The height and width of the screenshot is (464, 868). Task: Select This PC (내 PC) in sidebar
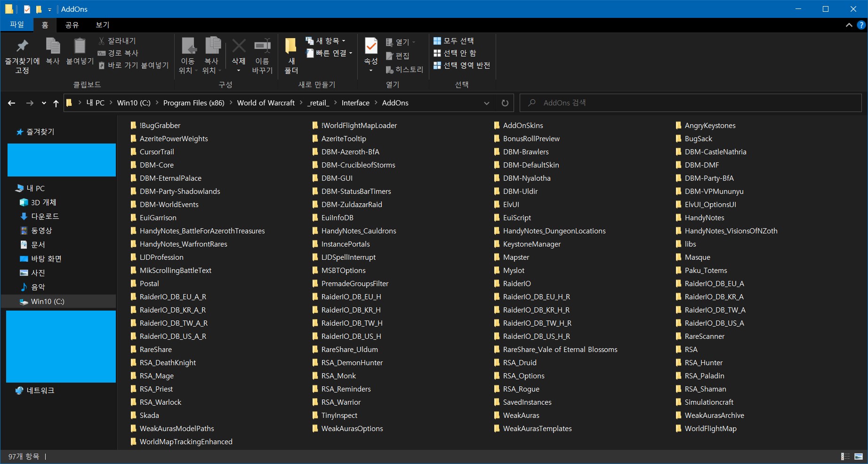tap(30, 188)
